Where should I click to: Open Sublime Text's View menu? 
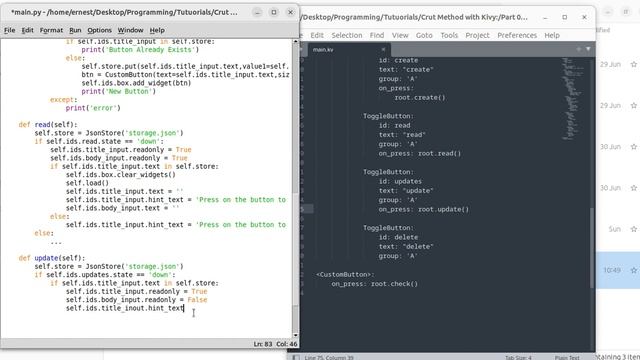click(400, 36)
